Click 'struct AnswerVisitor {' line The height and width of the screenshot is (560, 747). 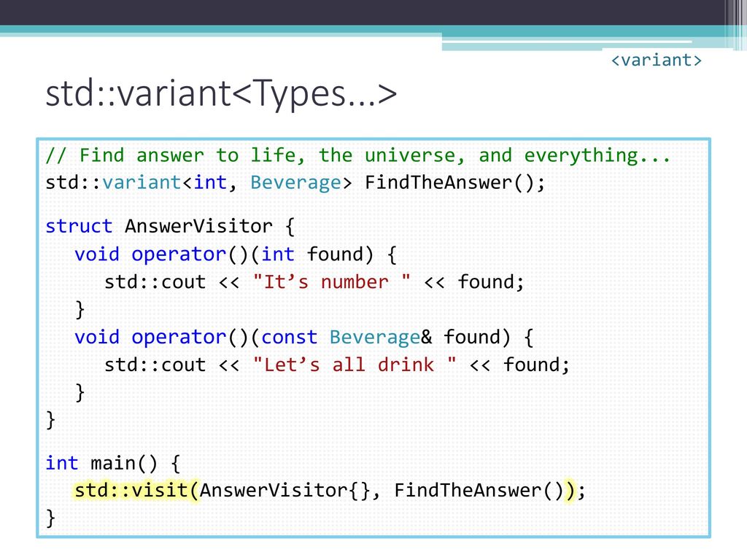[x=170, y=226]
